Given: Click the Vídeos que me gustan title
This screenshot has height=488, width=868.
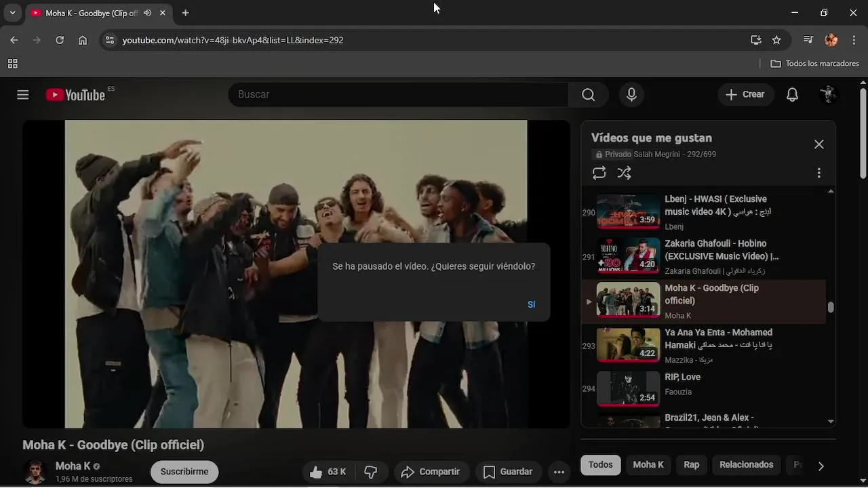Looking at the screenshot, I should click(652, 138).
